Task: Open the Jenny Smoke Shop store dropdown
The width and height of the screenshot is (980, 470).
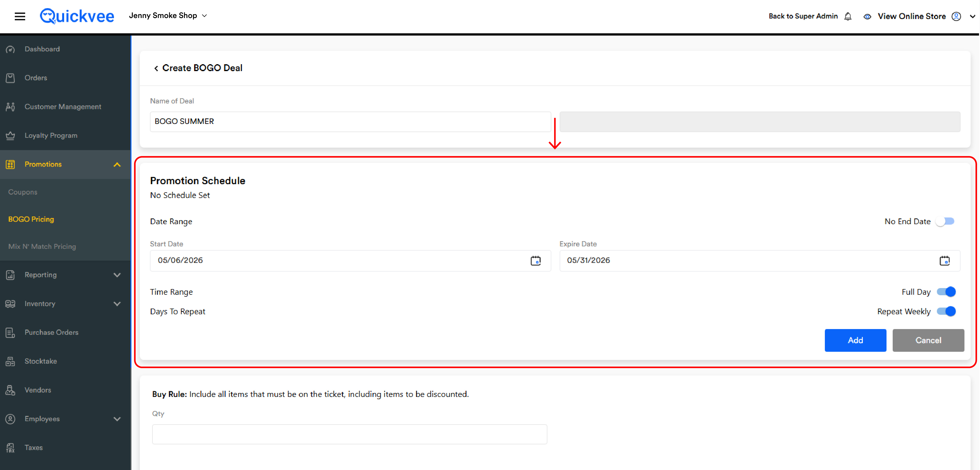Action: [x=168, y=16]
